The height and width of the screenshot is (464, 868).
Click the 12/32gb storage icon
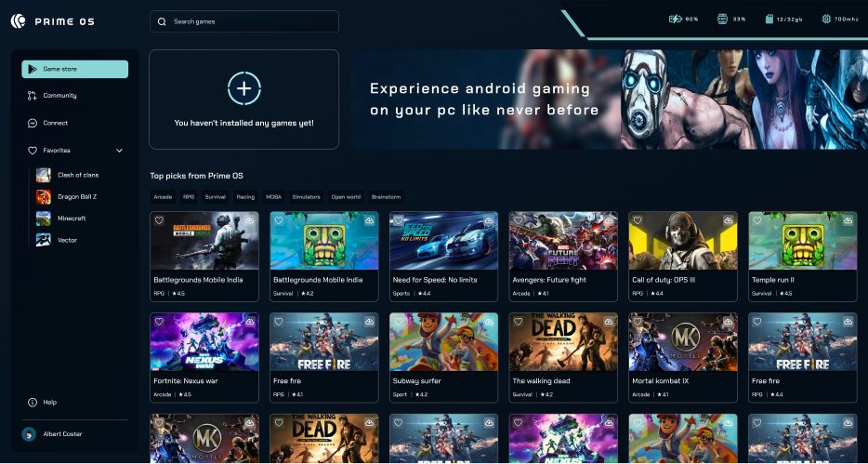(769, 19)
